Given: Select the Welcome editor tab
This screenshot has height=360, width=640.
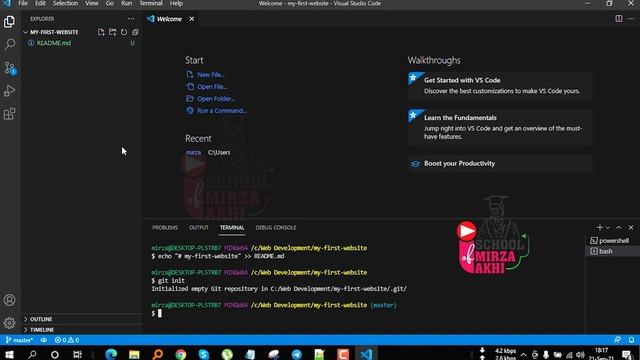Looking at the screenshot, I should 169,19.
